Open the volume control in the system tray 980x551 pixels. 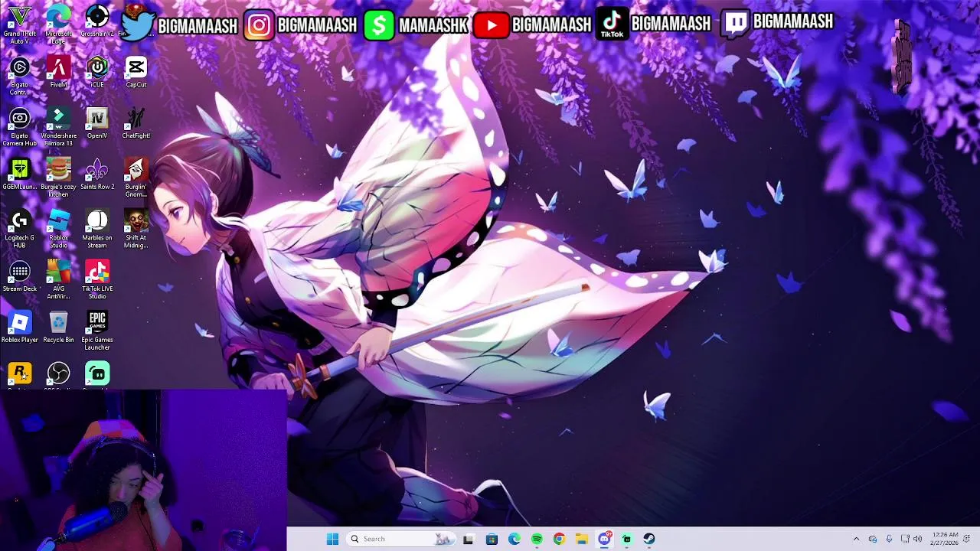[918, 539]
